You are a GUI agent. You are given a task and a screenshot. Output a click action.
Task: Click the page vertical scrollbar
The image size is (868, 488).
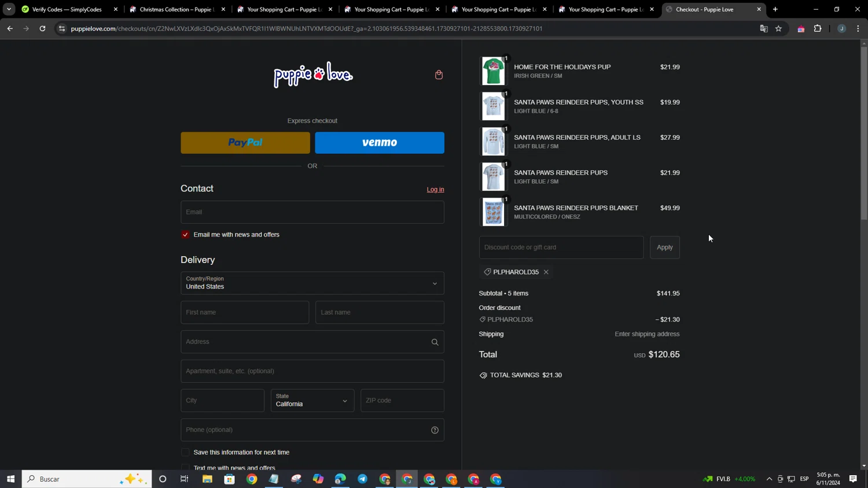tap(864, 133)
